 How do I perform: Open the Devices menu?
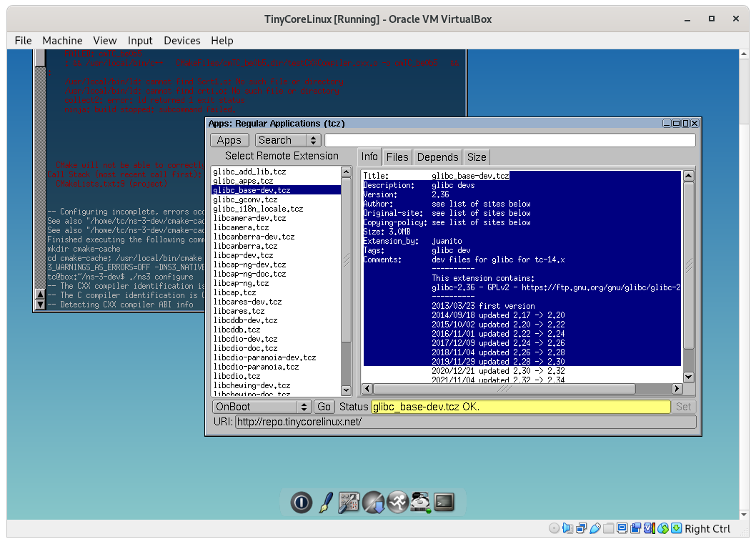(181, 41)
